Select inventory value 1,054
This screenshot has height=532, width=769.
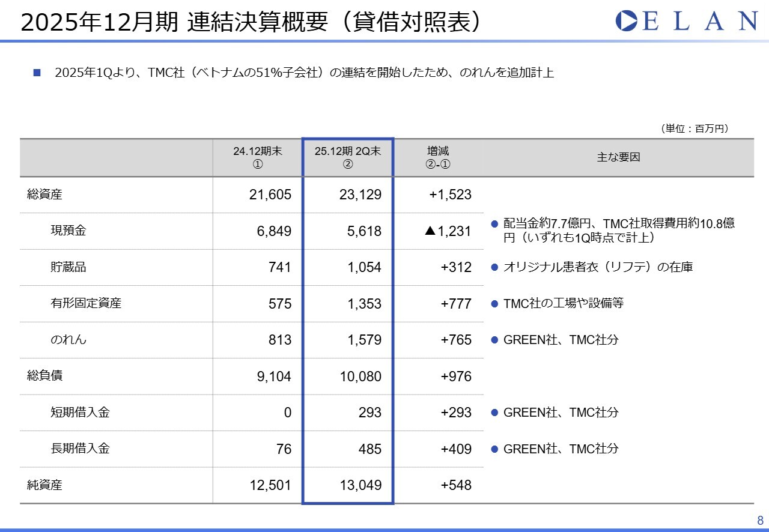[364, 267]
